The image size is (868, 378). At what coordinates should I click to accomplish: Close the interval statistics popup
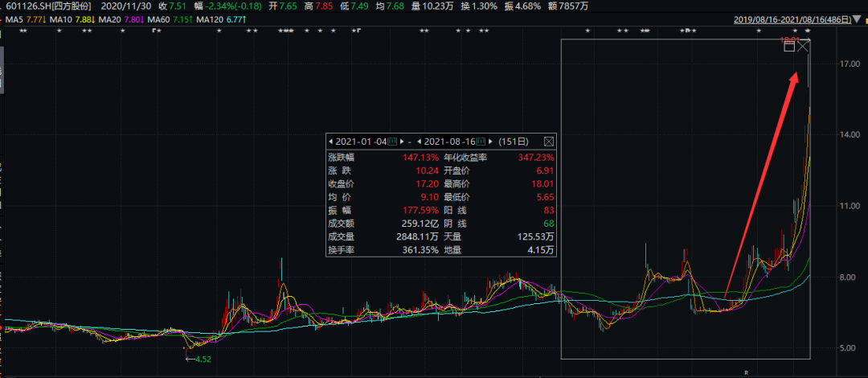pyautogui.click(x=549, y=142)
